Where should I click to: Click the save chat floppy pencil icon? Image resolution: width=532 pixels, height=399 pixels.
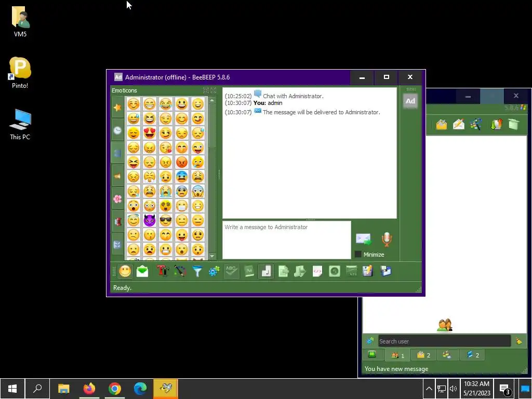[x=368, y=271]
